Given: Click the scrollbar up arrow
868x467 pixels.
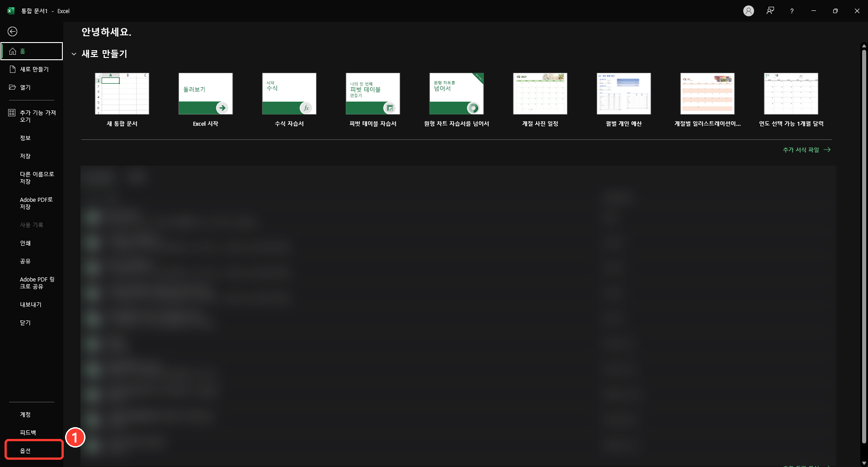Looking at the screenshot, I should tap(864, 46).
